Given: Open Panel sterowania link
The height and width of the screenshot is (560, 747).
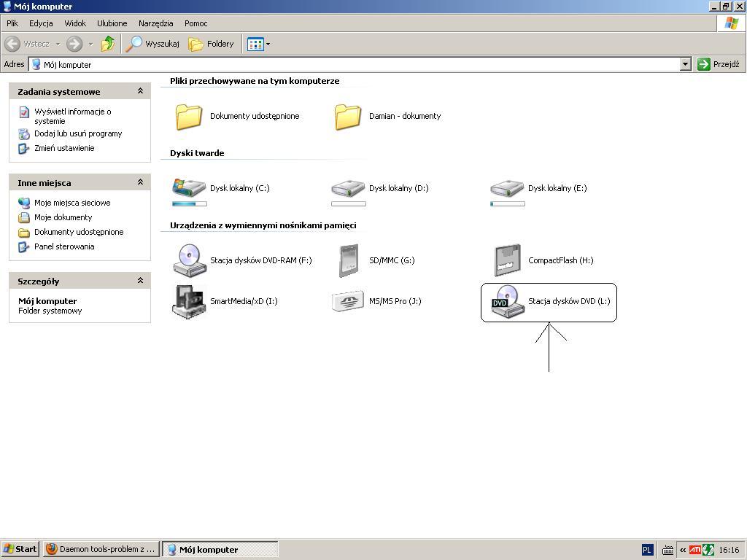Looking at the screenshot, I should [x=64, y=246].
